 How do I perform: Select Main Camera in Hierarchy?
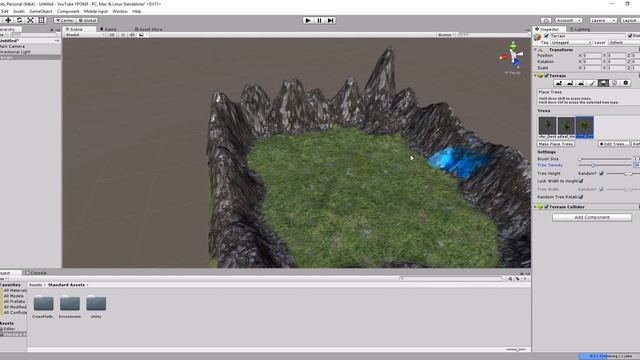(x=30, y=46)
